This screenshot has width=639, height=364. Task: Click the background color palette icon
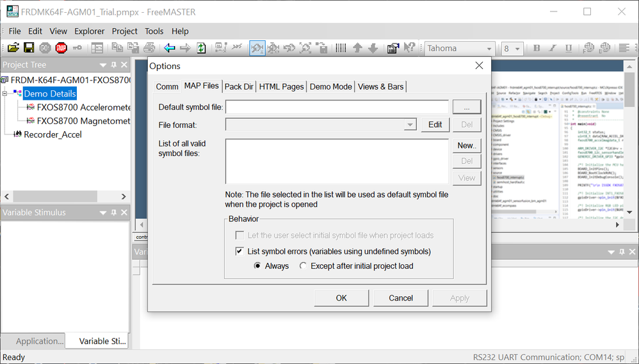point(605,48)
